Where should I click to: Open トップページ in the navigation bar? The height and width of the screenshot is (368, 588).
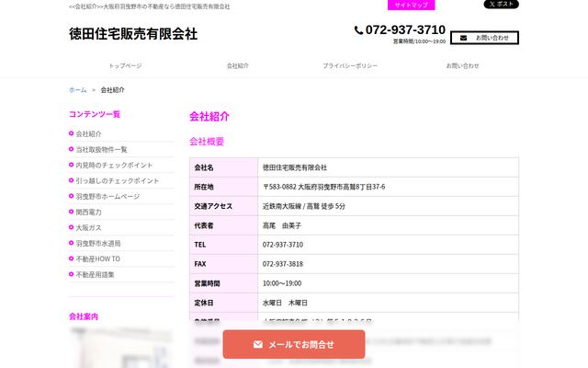pyautogui.click(x=125, y=65)
